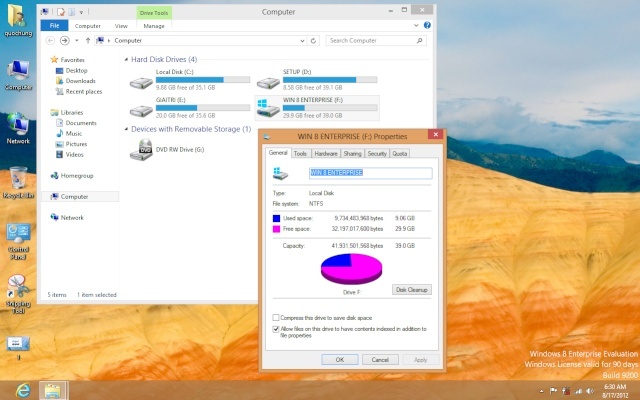
Task: Switch to the Sharing tab in Properties
Action: tap(352, 153)
